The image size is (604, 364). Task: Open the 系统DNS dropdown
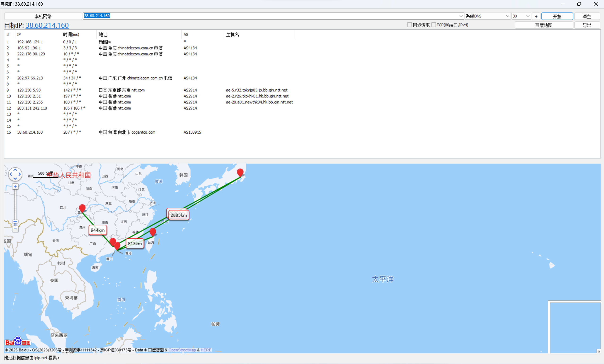tap(507, 16)
